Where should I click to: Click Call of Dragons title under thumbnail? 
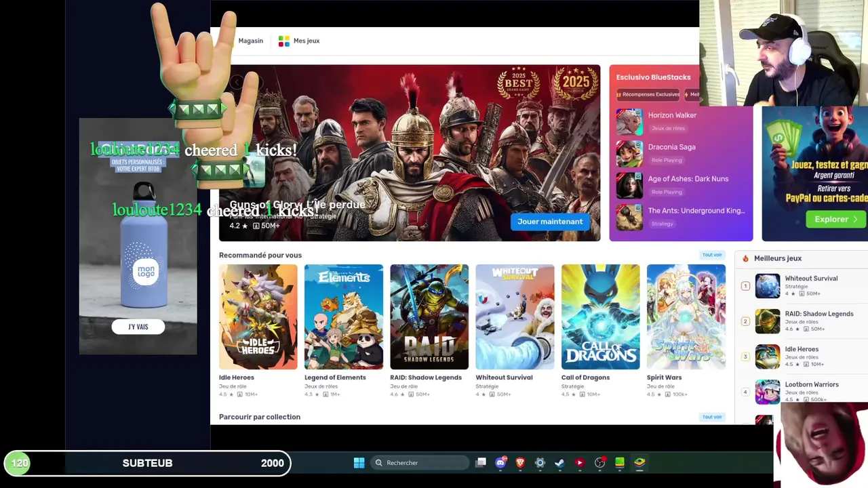point(585,378)
